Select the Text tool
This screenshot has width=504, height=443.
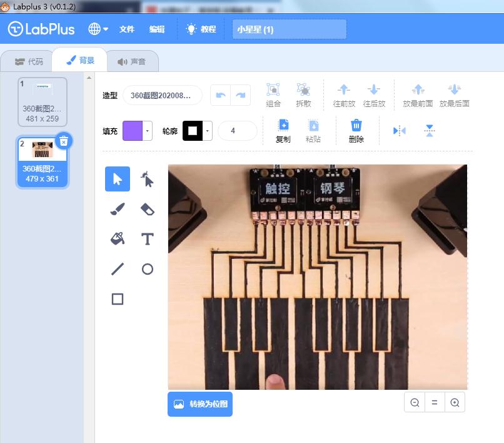[x=147, y=239]
